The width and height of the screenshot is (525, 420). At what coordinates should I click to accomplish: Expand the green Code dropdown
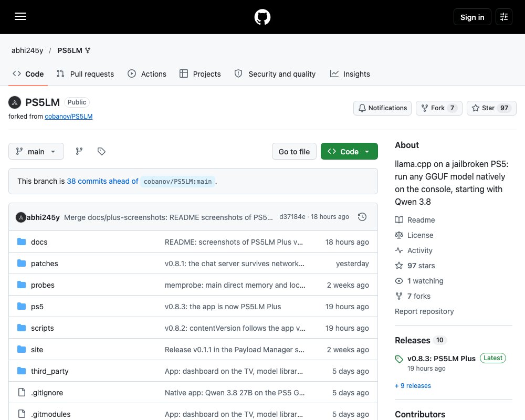pos(349,151)
